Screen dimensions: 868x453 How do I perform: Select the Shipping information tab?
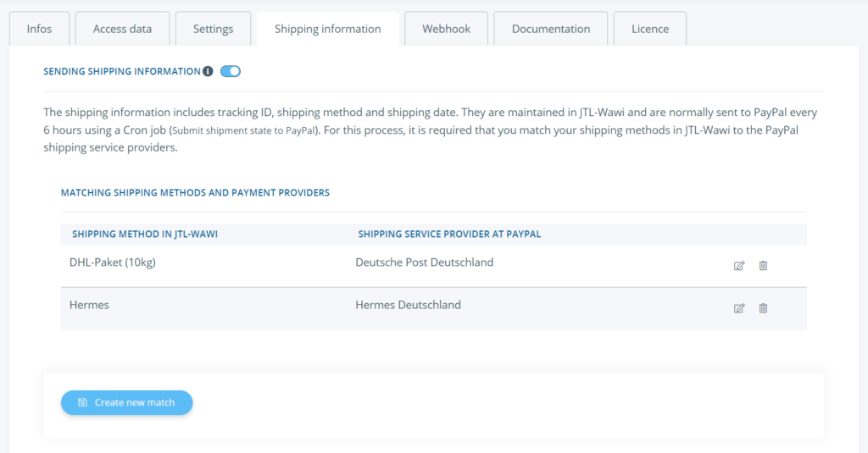327,29
